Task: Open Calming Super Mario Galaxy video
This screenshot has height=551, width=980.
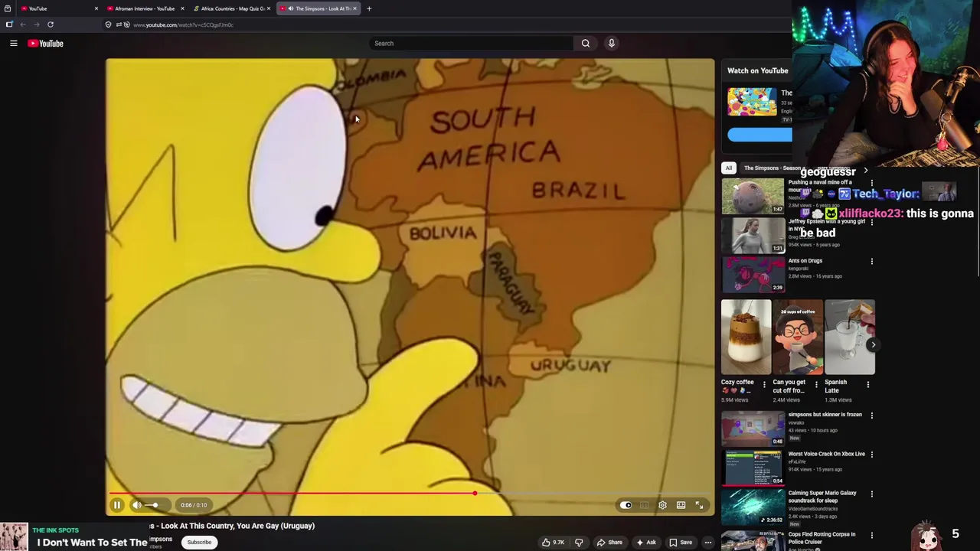Action: pos(753,507)
